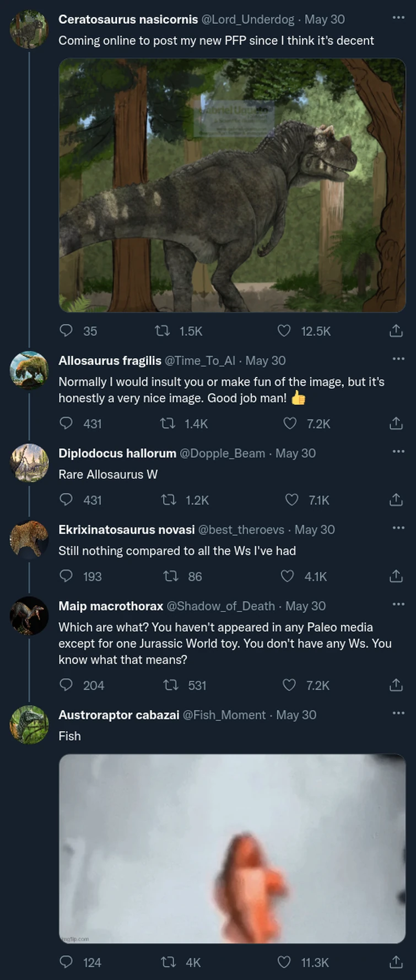The width and height of the screenshot is (416, 980).
Task: Share the Maip macrothorax tweet
Action: pos(396,685)
